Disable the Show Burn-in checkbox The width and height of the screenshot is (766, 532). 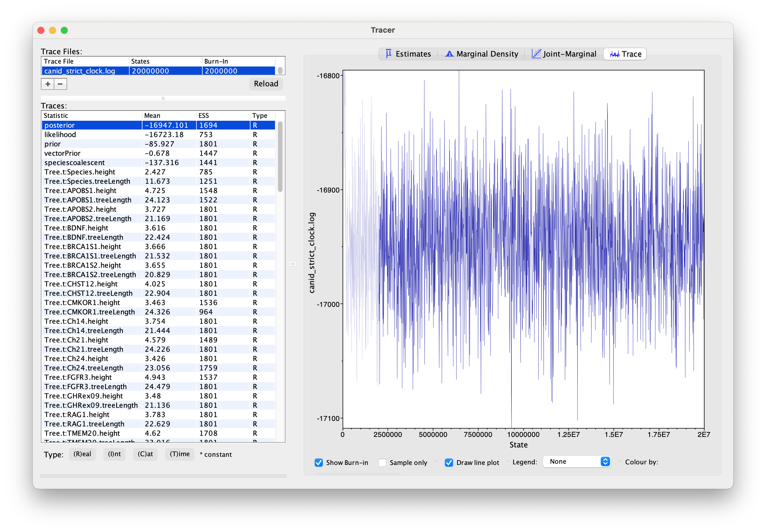tap(318, 462)
